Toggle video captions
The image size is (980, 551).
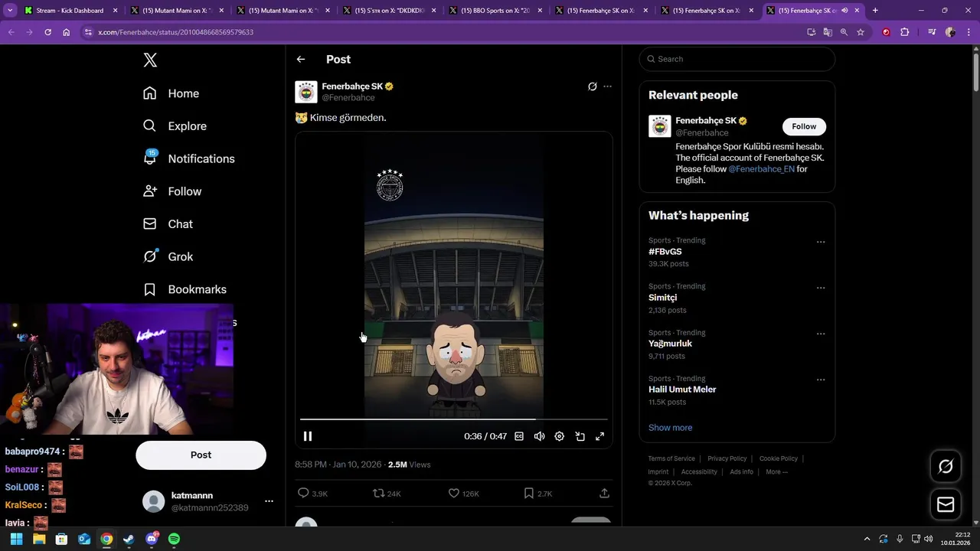pyautogui.click(x=519, y=436)
